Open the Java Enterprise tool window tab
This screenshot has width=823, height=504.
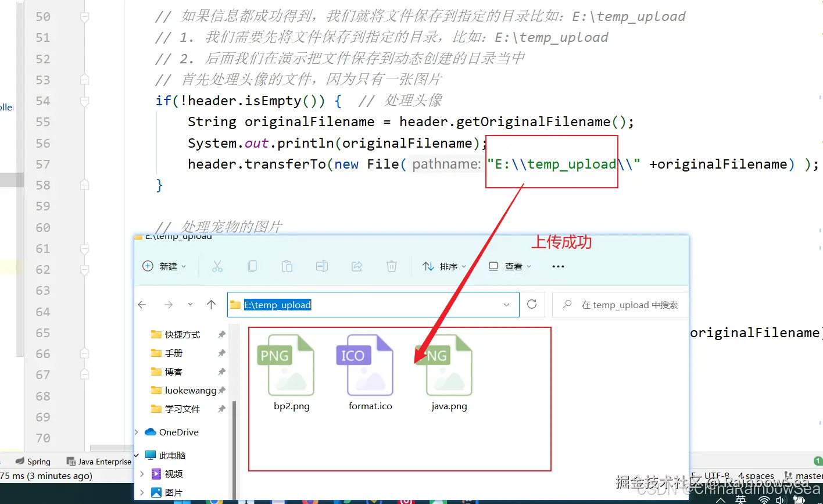pos(99,462)
